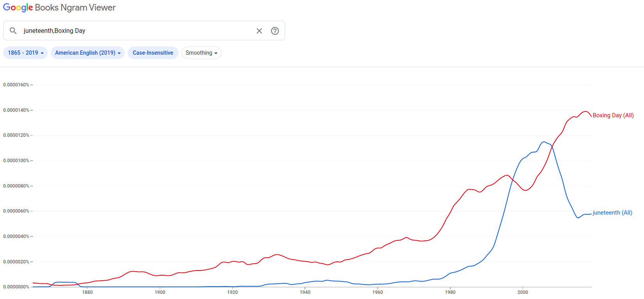
Task: Click the 1980 year axis label
Action: [x=450, y=292]
